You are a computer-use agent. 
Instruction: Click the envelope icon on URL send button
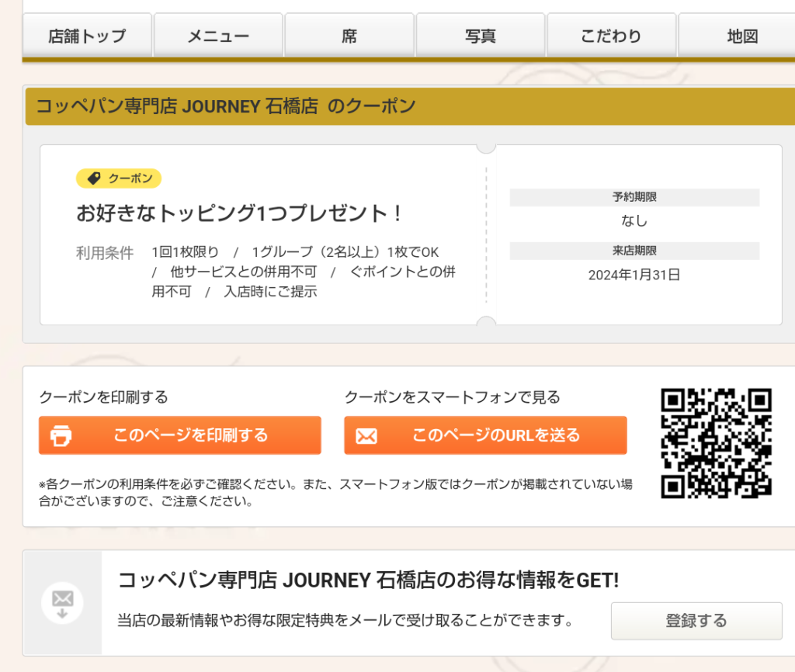point(366,436)
